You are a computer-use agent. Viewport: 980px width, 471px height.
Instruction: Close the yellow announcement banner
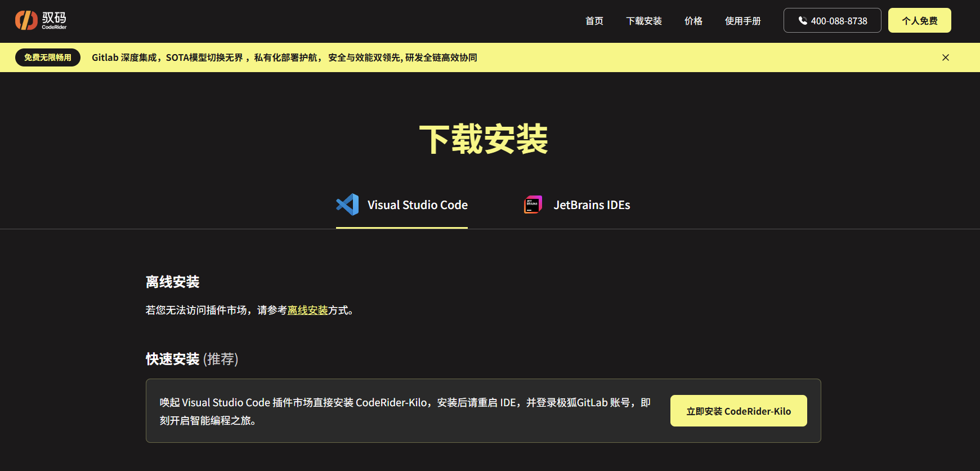946,57
